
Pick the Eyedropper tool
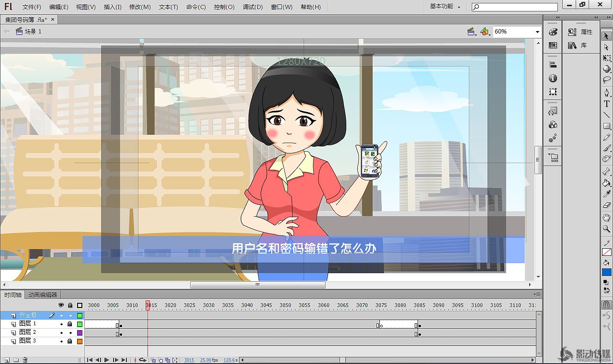pyautogui.click(x=607, y=194)
